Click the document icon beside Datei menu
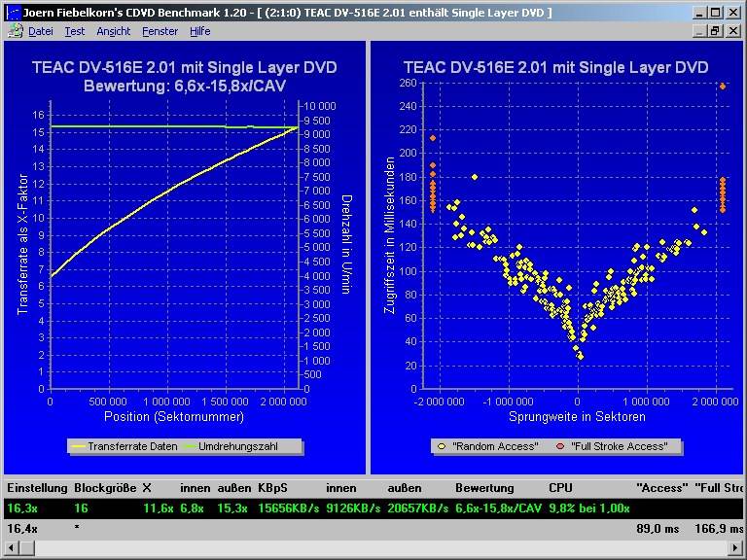Viewport: 747px width, 560px height. 16,31
